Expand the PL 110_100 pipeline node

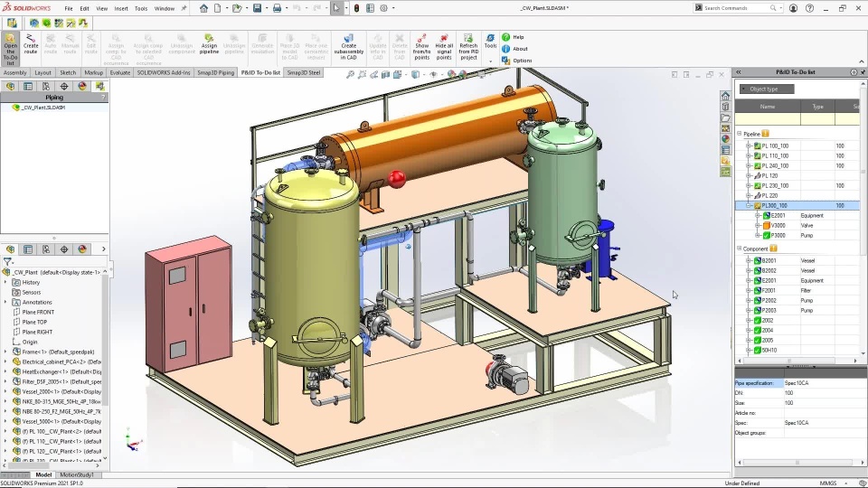749,156
